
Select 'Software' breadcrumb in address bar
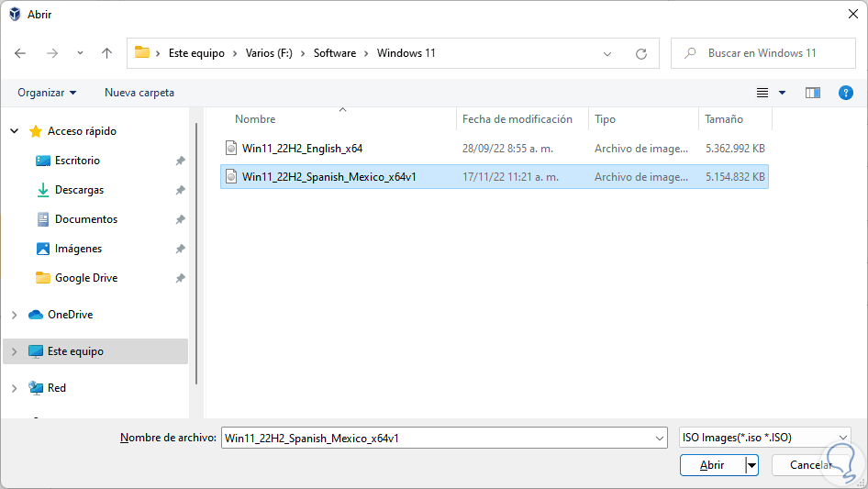pos(335,53)
